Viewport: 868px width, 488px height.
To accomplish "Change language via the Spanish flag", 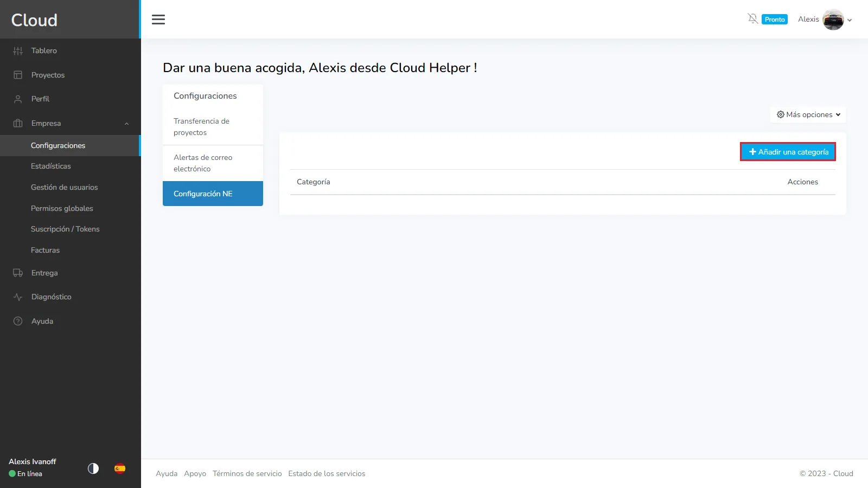I will tap(120, 468).
